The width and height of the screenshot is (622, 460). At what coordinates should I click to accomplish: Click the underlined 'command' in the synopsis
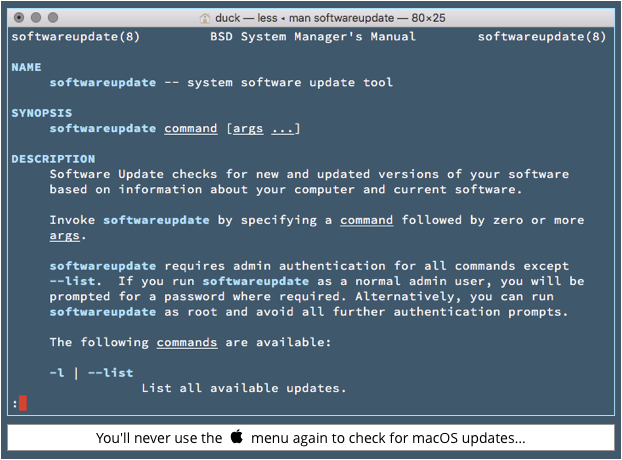click(191, 128)
